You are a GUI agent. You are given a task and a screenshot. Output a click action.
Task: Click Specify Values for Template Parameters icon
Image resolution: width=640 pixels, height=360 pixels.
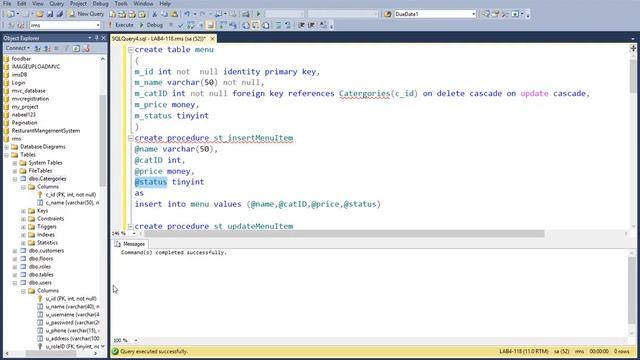pyautogui.click(x=323, y=25)
